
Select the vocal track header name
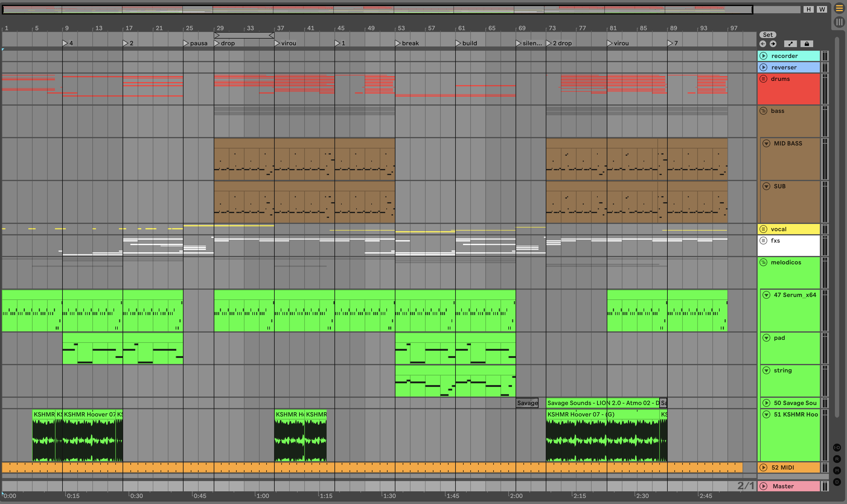point(778,229)
